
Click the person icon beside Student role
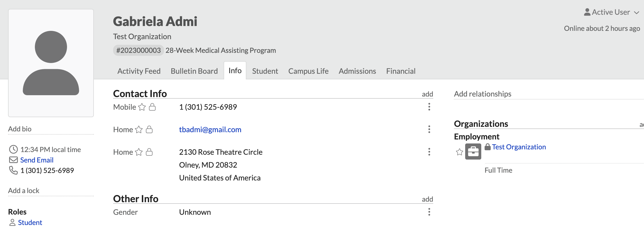pyautogui.click(x=12, y=223)
